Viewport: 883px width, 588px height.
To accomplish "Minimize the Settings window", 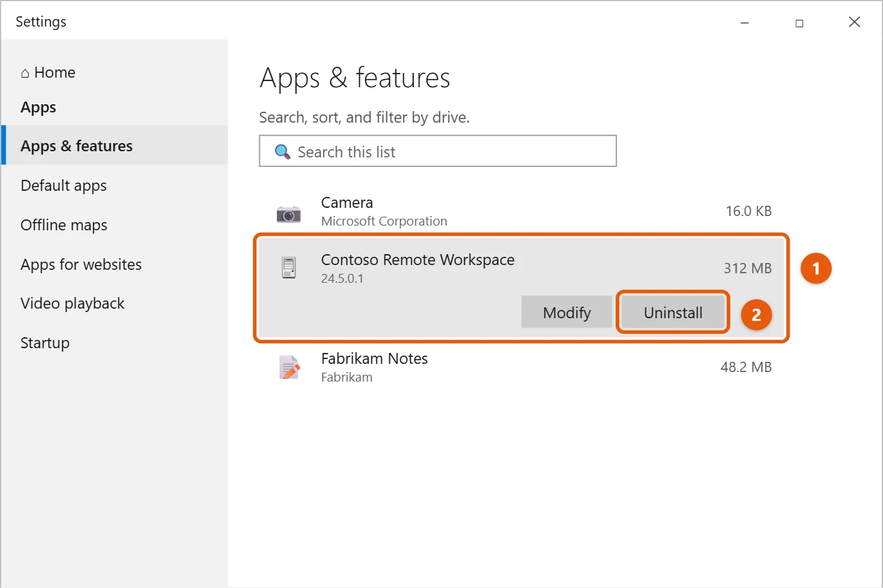I will point(744,22).
